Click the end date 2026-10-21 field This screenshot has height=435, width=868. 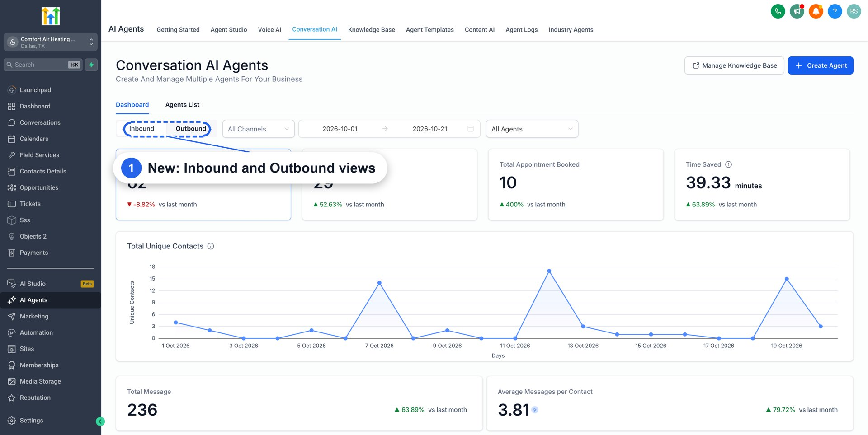point(430,129)
